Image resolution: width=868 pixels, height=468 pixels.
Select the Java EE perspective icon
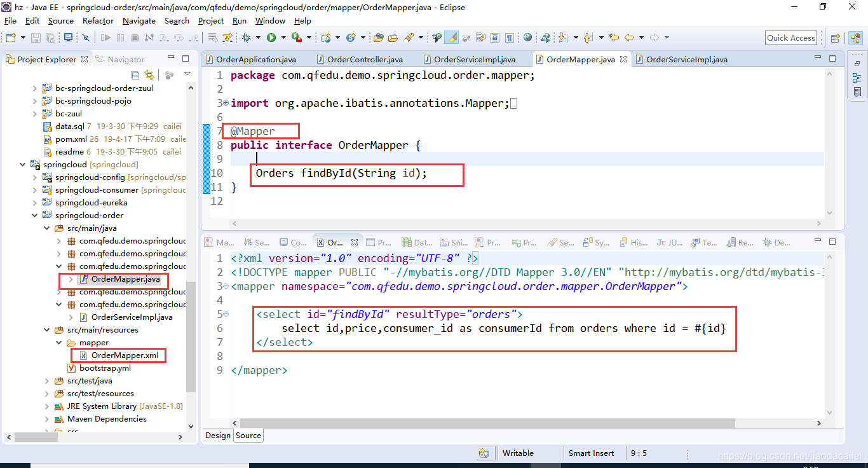coord(855,38)
